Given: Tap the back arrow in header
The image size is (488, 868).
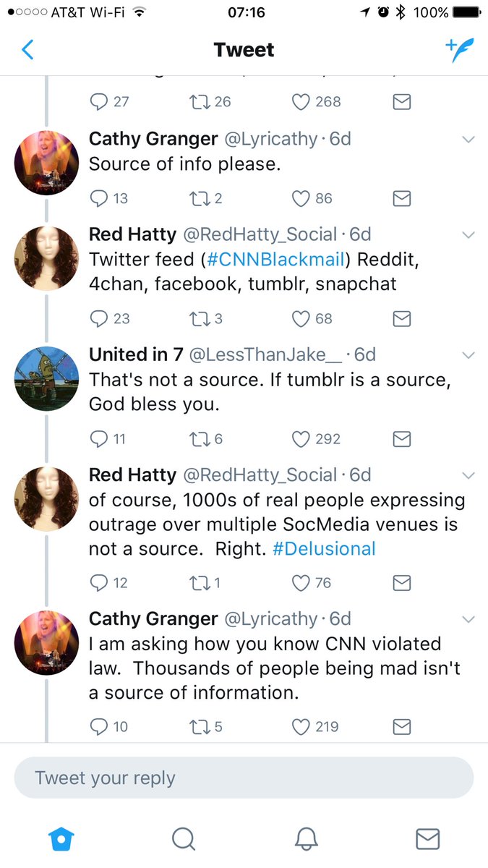Looking at the screenshot, I should tap(28, 50).
